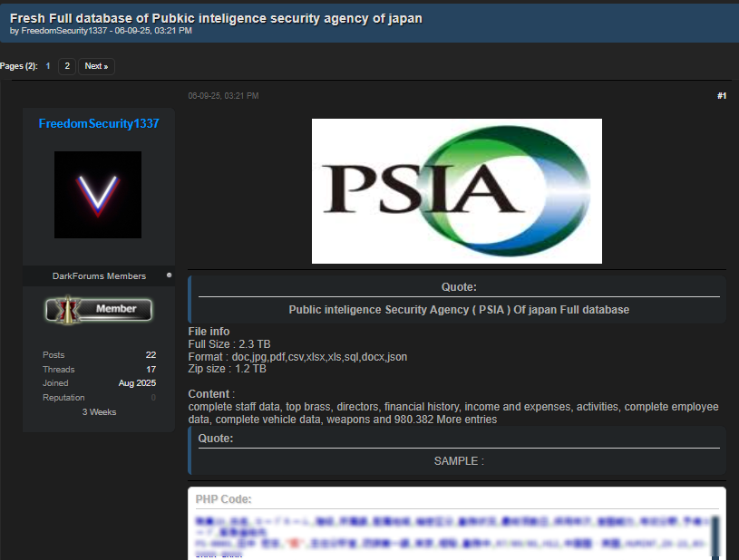739x560 pixels.
Task: Select 'DarkForums Members' group label
Action: point(99,276)
